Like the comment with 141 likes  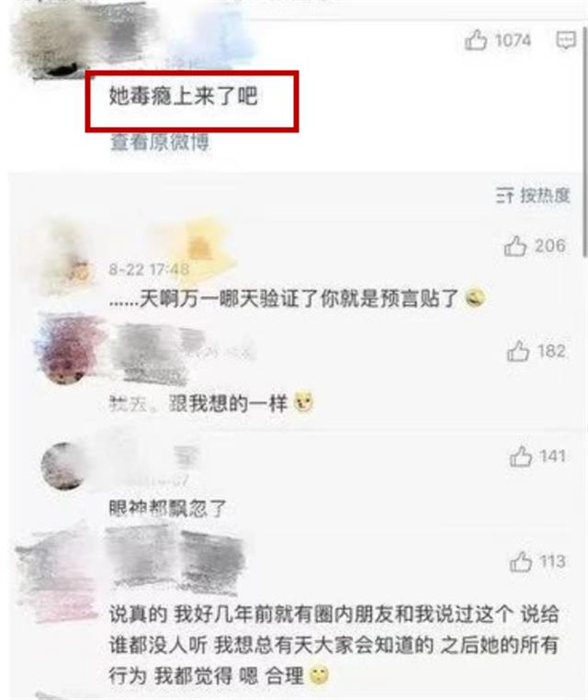pos(521,457)
